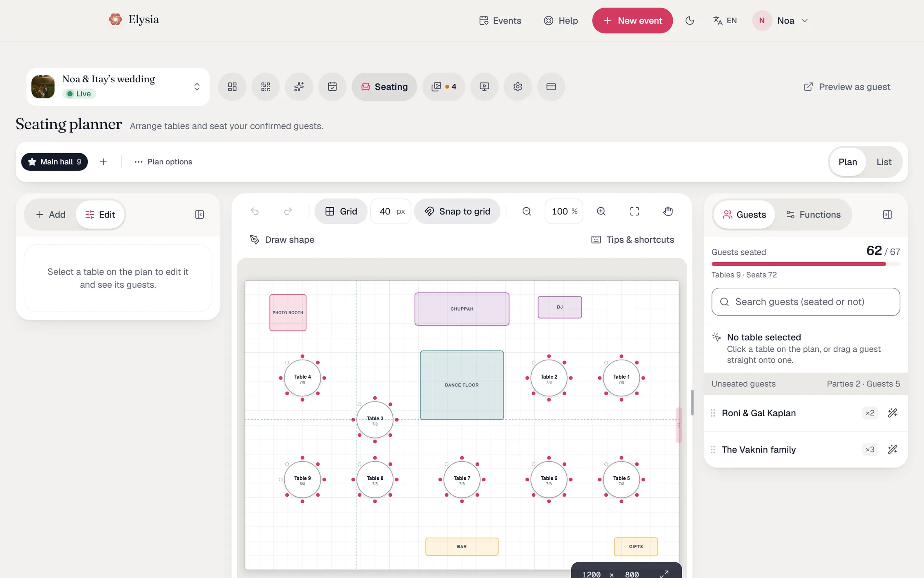Switch left panel to Add mode
Screen dimensions: 924x578
click(x=51, y=215)
